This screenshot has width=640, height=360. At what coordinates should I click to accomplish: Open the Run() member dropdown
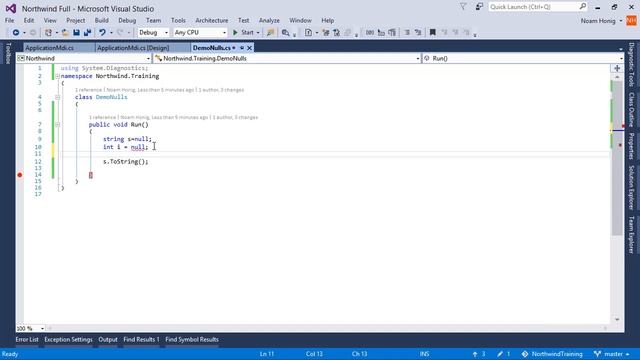[x=523, y=58]
